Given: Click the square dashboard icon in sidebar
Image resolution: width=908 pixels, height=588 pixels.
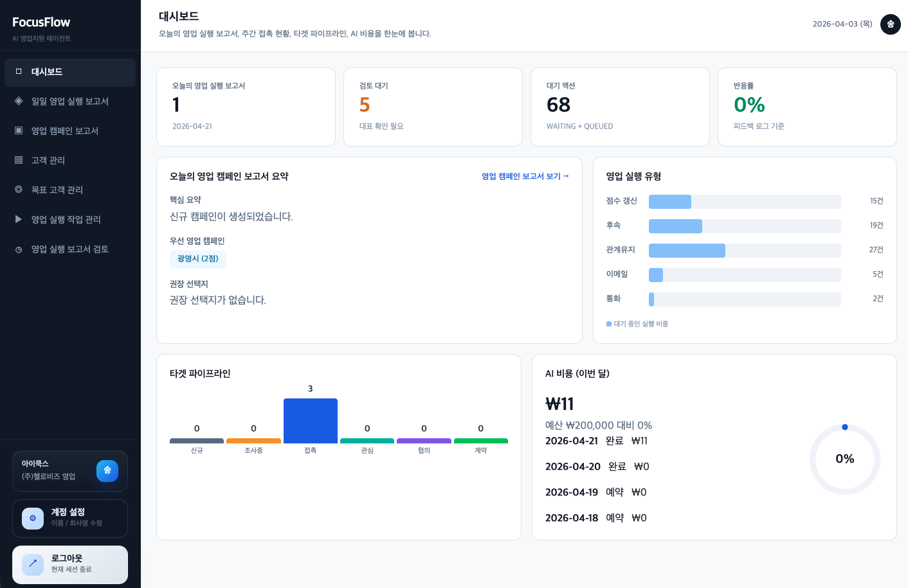Looking at the screenshot, I should coord(19,71).
